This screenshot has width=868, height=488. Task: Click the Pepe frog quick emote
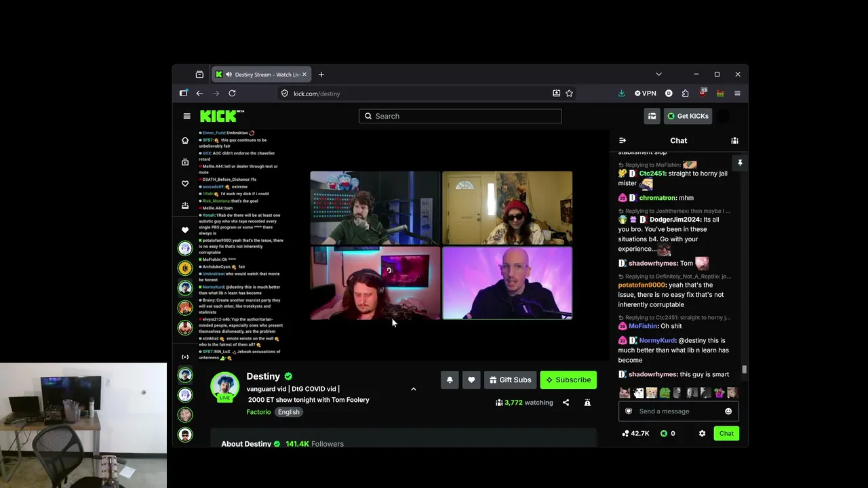(665, 392)
